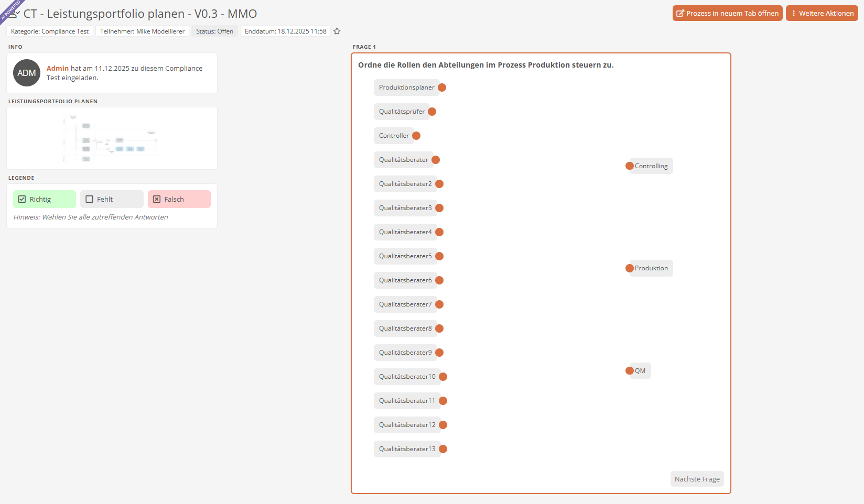
Task: Select the Qualitätsberater13 role chip
Action: tap(407, 449)
